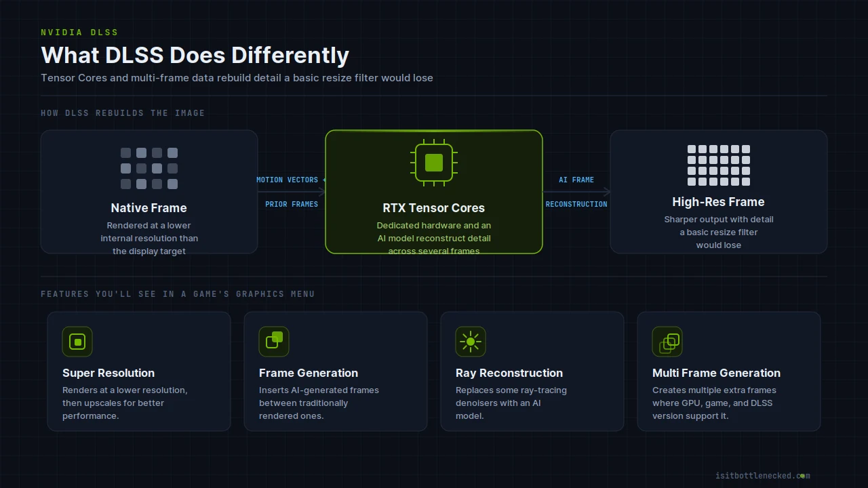The image size is (868, 488).
Task: Select the Frame Generation card title
Action: pos(309,373)
